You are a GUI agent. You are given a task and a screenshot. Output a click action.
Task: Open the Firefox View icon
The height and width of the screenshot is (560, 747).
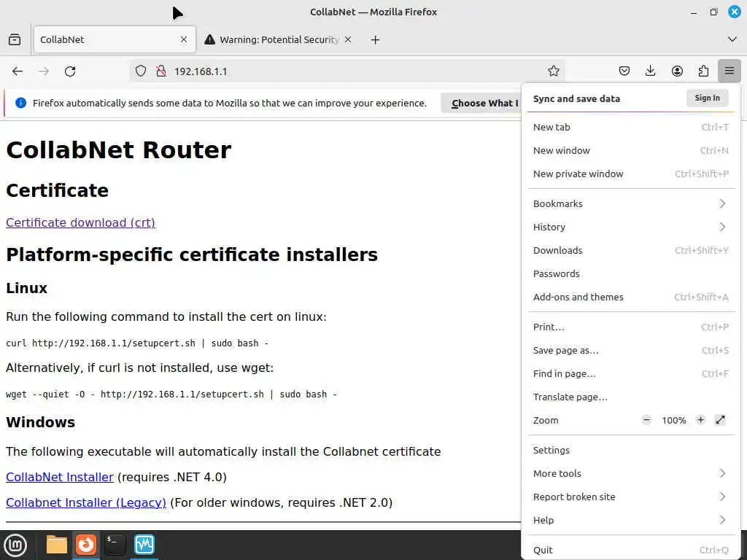[15, 39]
